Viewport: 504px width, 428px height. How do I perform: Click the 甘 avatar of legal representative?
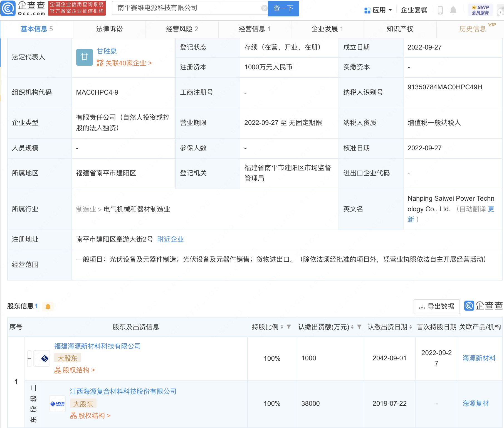[84, 57]
